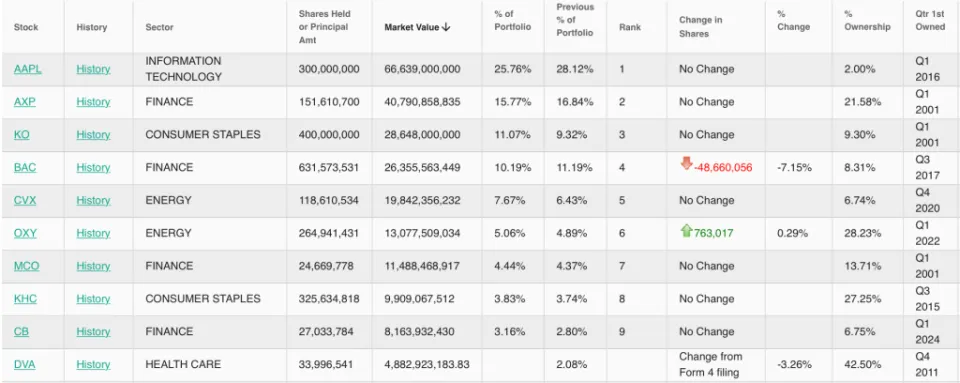Screen dimensions: 960x383
Task: Open the MCO stock link
Action: [x=26, y=266]
